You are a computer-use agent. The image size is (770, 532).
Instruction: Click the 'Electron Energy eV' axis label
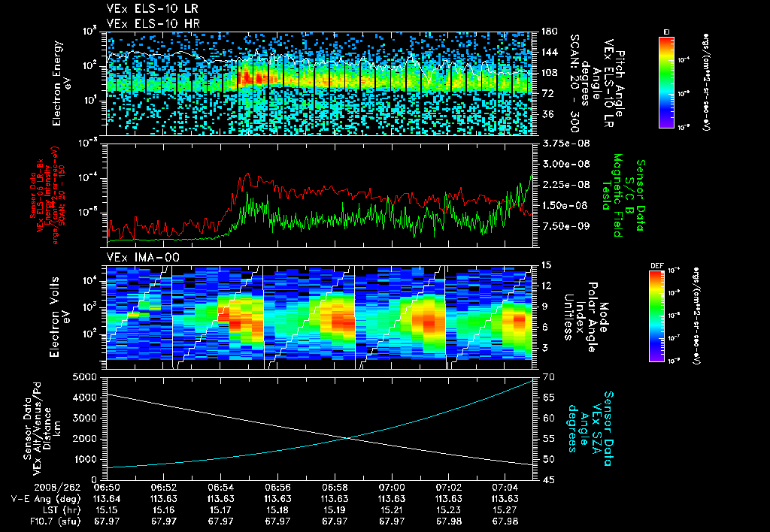(62, 83)
